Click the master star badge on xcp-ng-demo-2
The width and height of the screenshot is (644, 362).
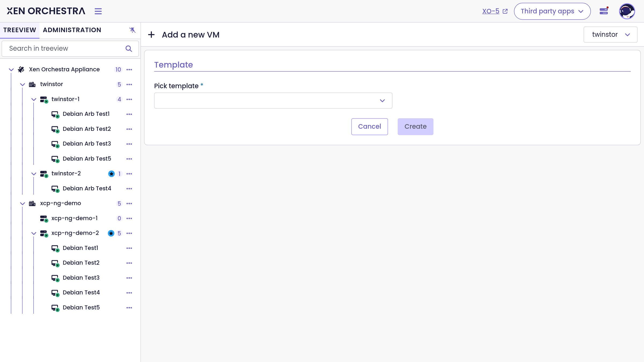(x=111, y=233)
